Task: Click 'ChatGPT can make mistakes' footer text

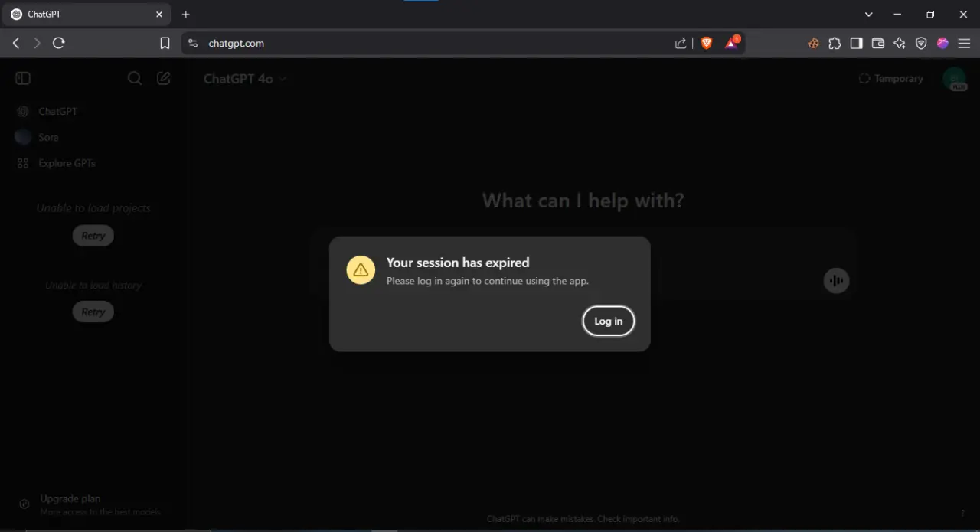Action: coord(583,519)
